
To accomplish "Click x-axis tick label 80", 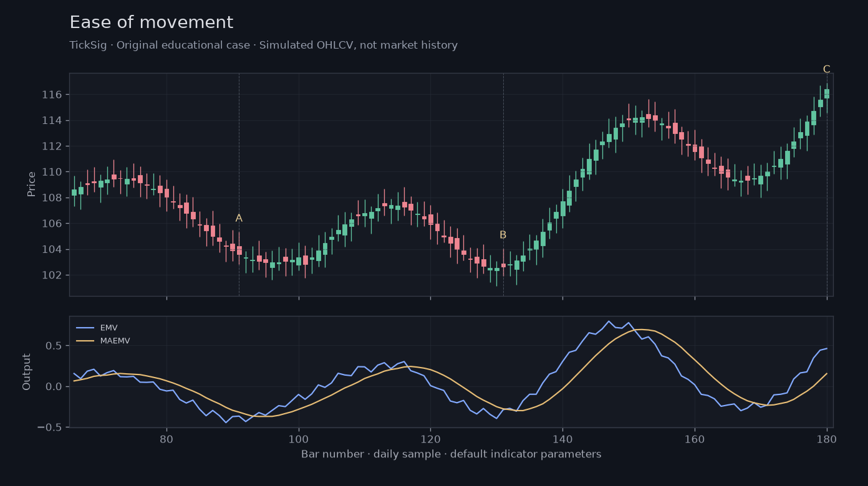I will pyautogui.click(x=166, y=439).
